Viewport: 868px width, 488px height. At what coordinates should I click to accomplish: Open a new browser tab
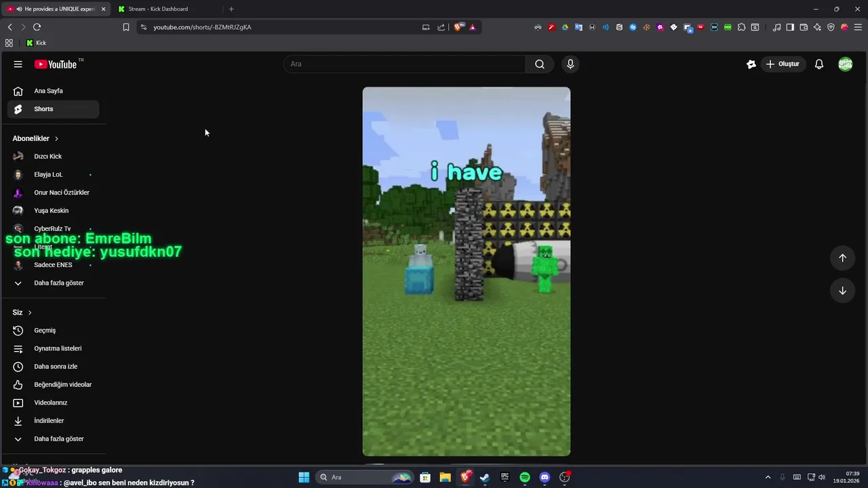(x=231, y=9)
